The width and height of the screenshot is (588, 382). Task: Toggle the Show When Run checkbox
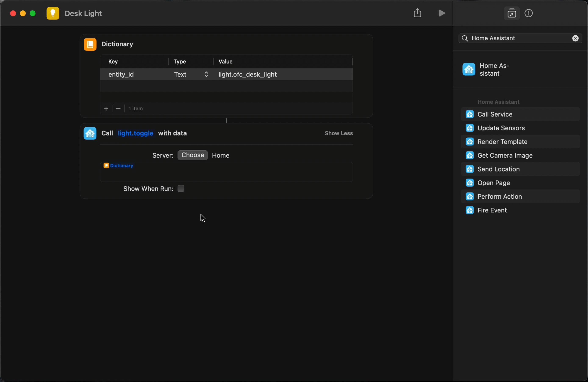(180, 188)
